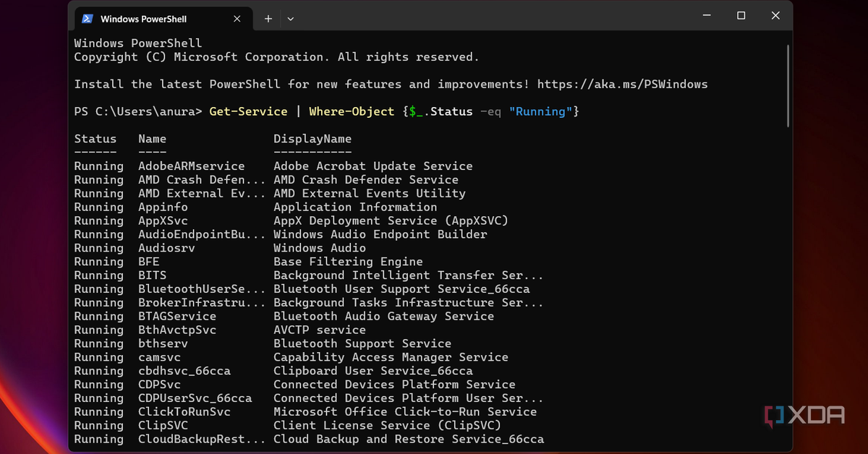Close the Windows PowerShell tab with its X icon
This screenshot has width=868, height=454.
point(237,18)
